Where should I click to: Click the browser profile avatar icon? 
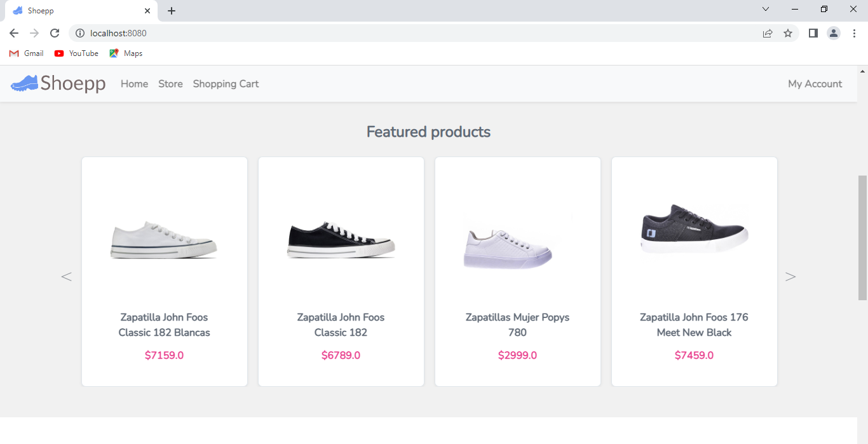coord(833,33)
